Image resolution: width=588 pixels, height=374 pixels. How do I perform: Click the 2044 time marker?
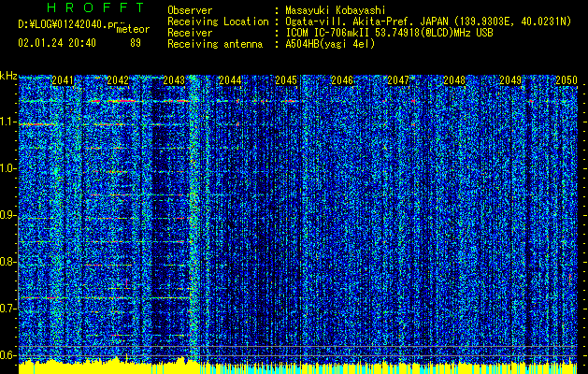(230, 80)
